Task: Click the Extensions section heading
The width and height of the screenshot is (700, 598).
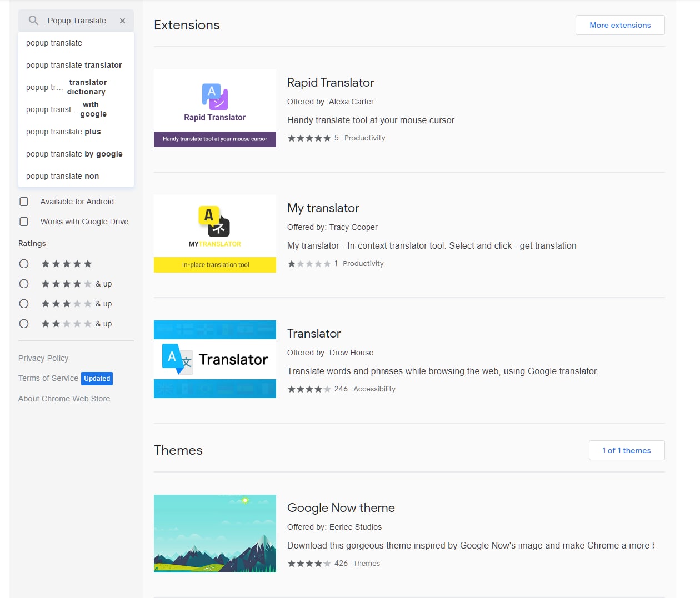Action: coord(187,25)
